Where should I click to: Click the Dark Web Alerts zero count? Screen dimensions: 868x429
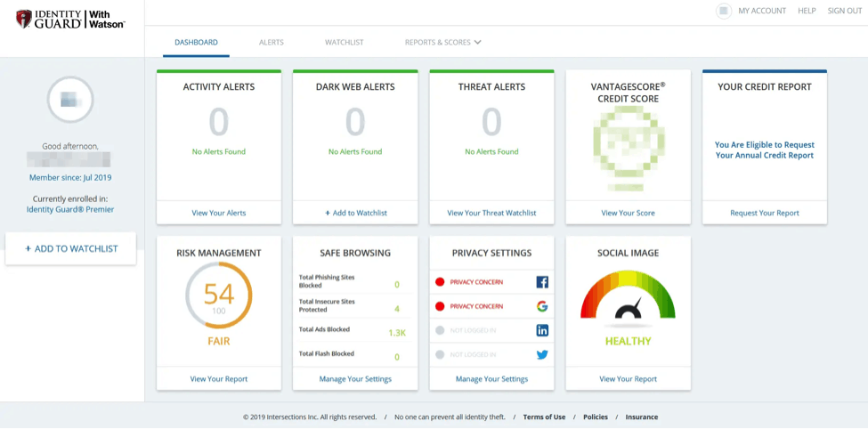pyautogui.click(x=355, y=122)
